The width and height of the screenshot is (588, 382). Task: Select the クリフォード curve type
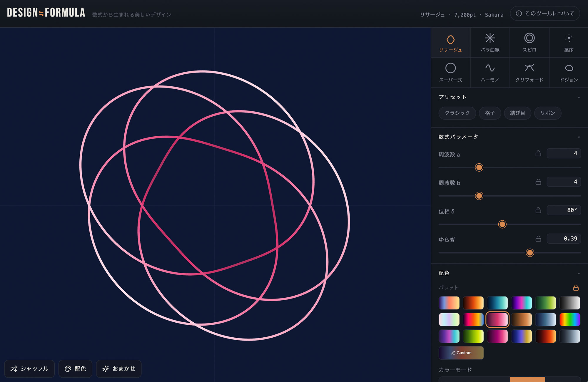529,73
